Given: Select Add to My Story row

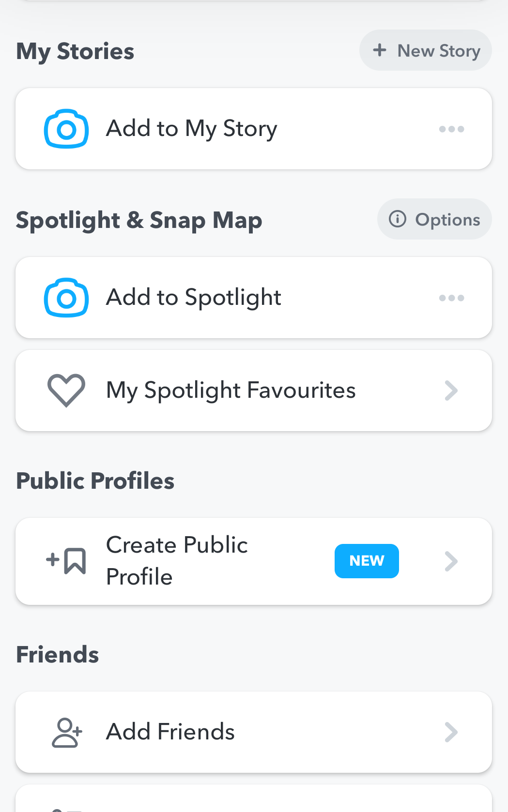Looking at the screenshot, I should coord(254,129).
